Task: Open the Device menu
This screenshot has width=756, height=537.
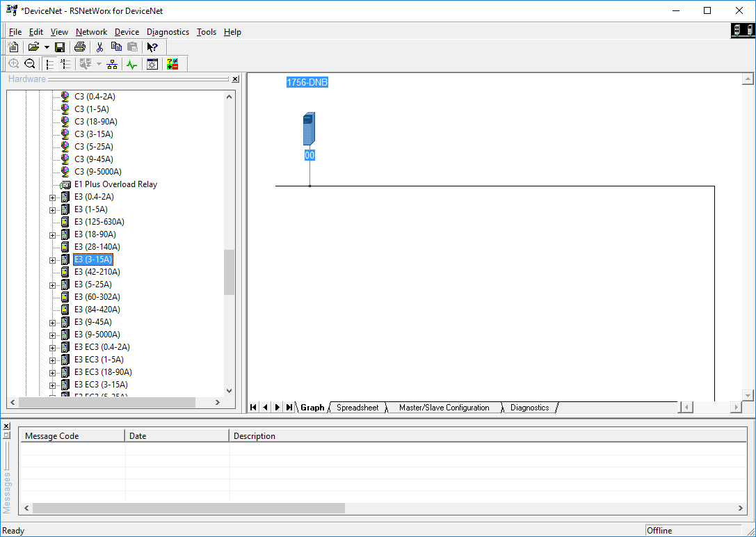Action: point(127,32)
